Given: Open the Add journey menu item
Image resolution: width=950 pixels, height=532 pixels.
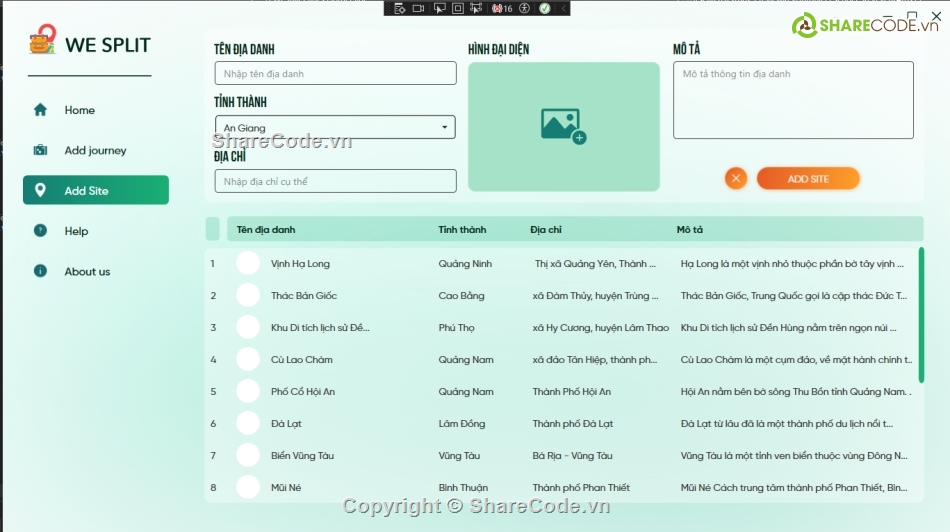Looking at the screenshot, I should pos(95,150).
